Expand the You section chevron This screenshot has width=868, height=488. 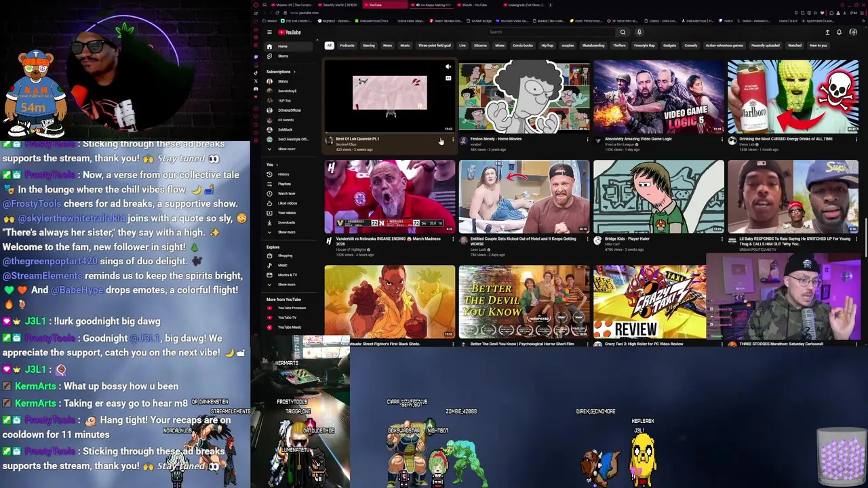(277, 165)
